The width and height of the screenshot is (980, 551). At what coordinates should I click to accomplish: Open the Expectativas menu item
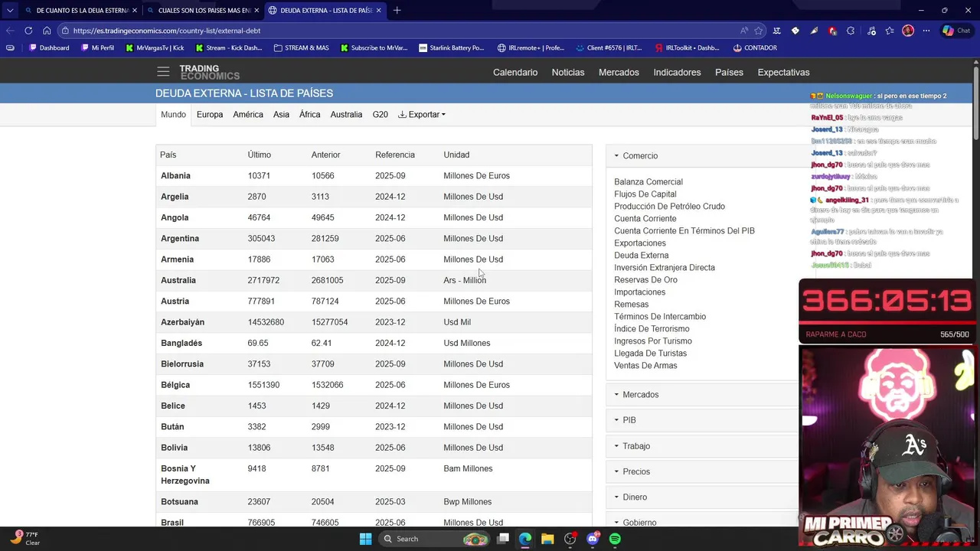point(783,72)
